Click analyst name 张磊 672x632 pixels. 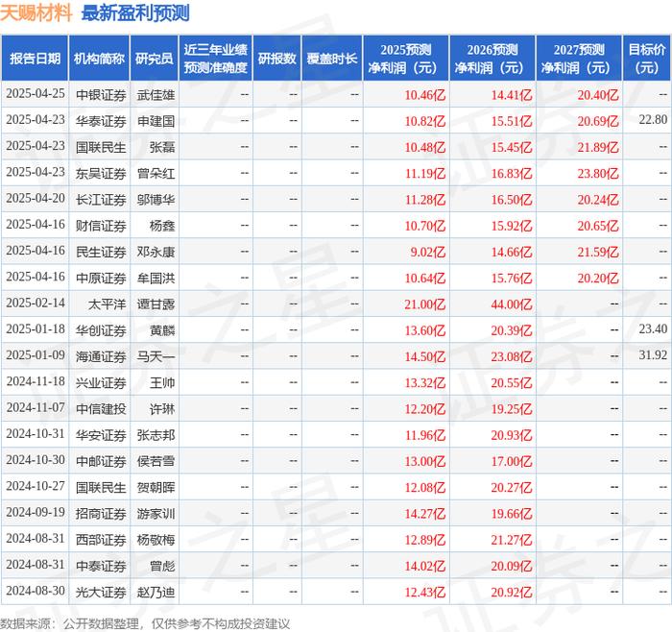point(162,147)
